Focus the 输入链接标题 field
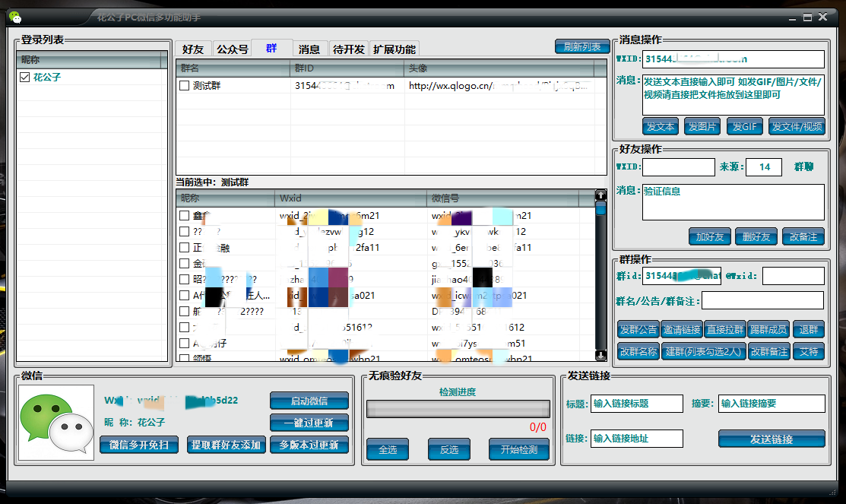 click(637, 404)
